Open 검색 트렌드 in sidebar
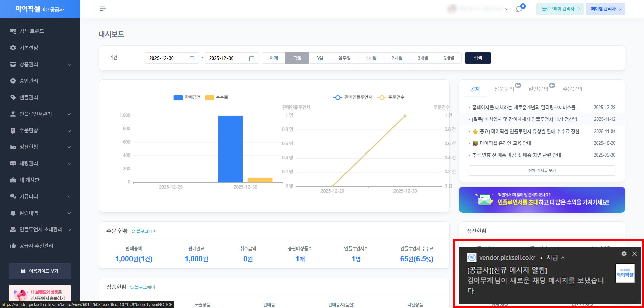The width and height of the screenshot is (644, 308). (x=31, y=31)
